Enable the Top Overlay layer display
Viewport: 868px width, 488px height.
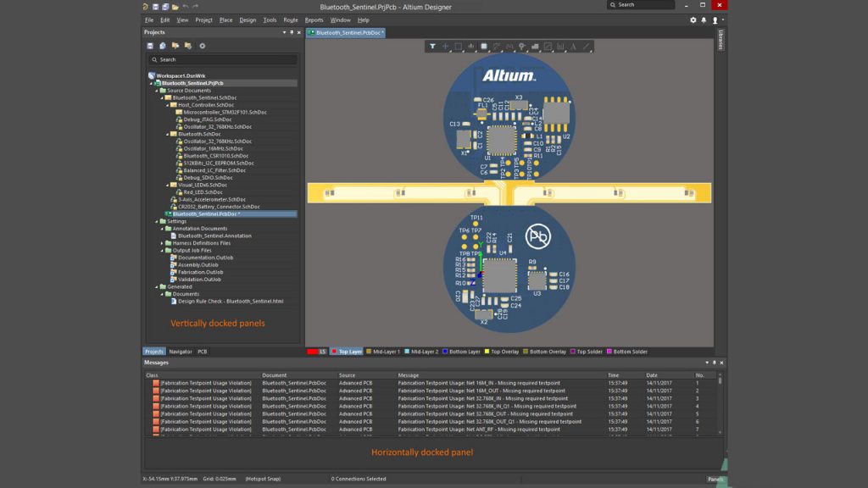pyautogui.click(x=504, y=351)
